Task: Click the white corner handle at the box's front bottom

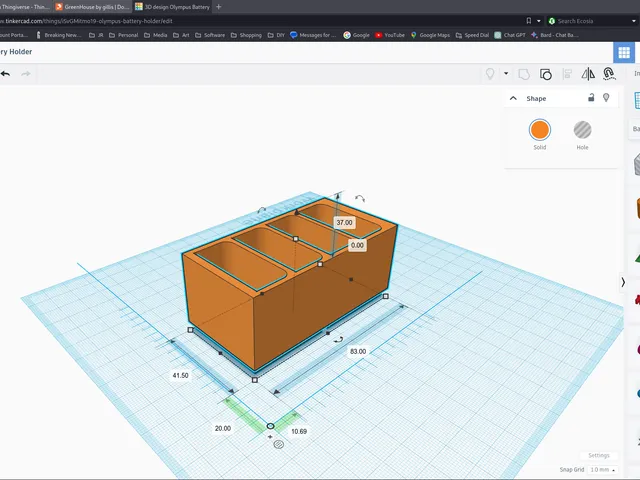Action: pos(255,380)
